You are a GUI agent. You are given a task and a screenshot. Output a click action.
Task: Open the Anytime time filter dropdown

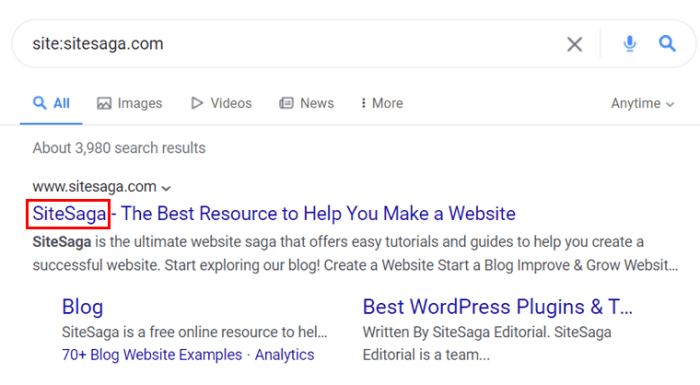tap(642, 103)
